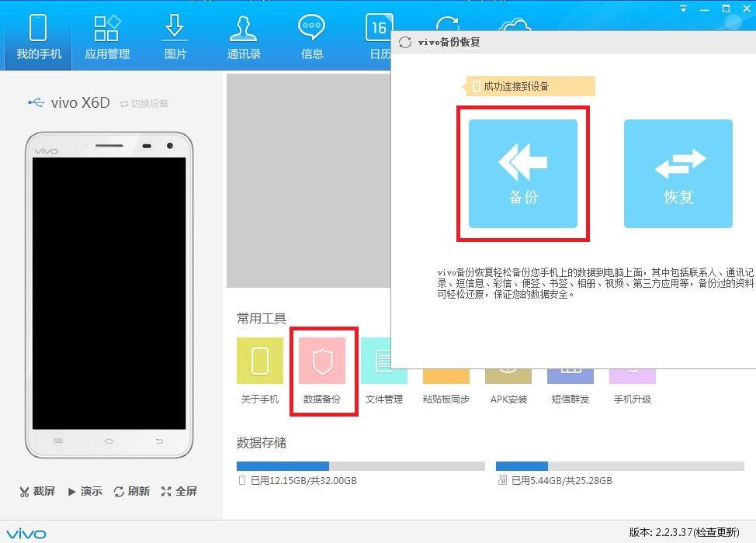Open the 手机升级 tool
The width and height of the screenshot is (756, 543).
pos(632,388)
